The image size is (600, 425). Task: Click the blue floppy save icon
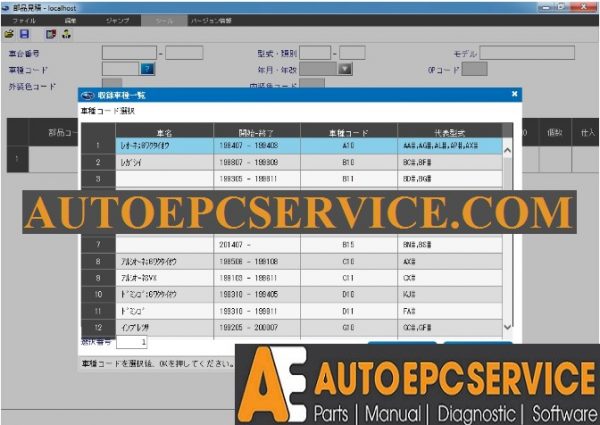24,34
